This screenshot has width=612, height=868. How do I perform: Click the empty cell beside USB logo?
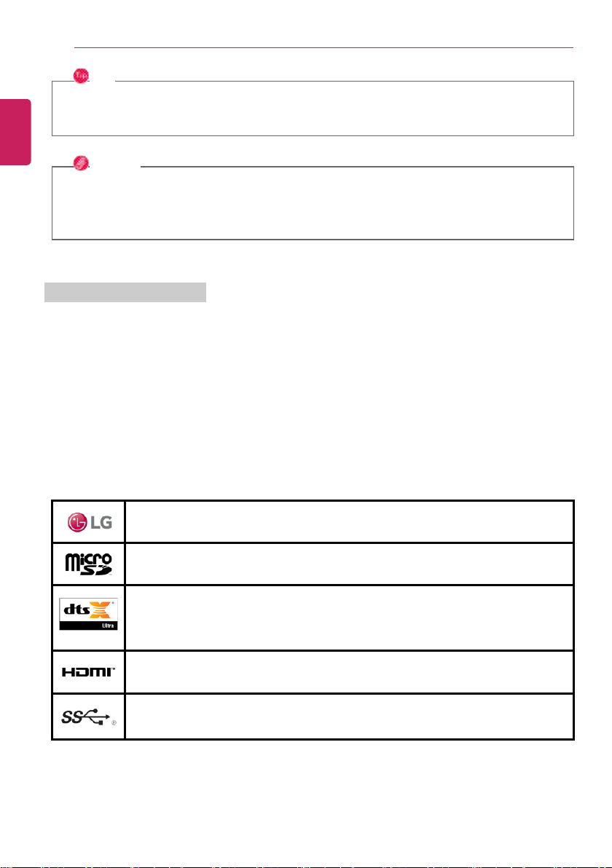pos(349,717)
